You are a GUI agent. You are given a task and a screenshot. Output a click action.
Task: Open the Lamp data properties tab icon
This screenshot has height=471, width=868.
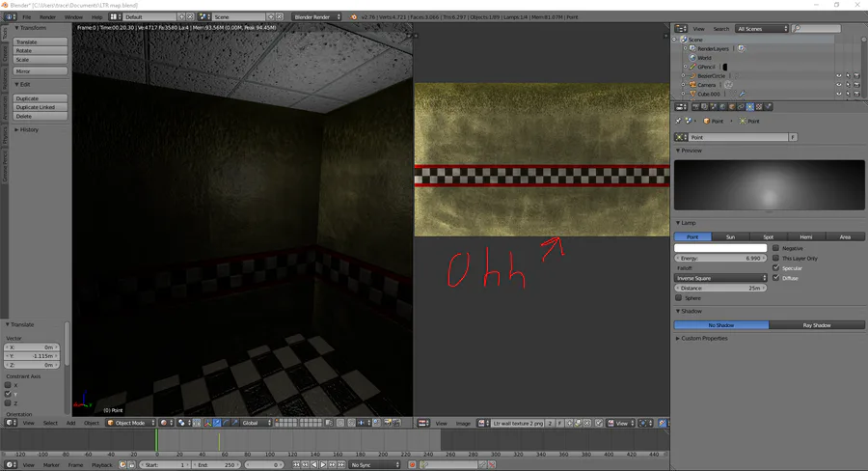(750, 107)
